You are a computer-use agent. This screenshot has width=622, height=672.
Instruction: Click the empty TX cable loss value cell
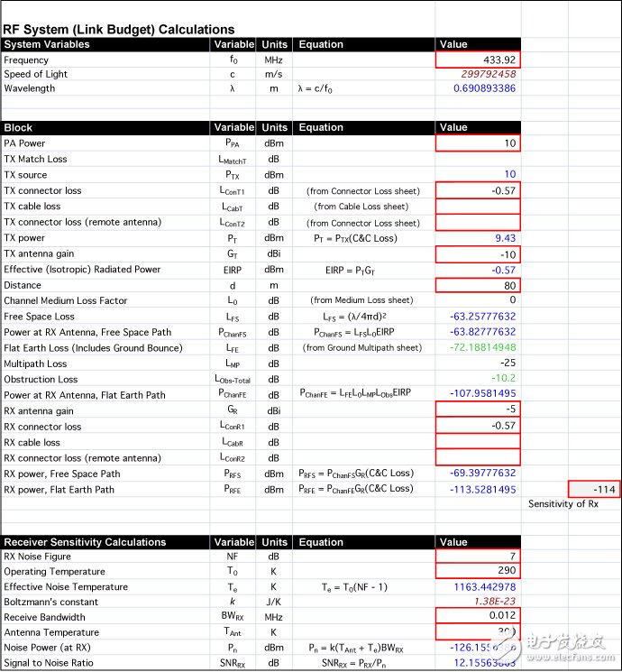(x=478, y=206)
